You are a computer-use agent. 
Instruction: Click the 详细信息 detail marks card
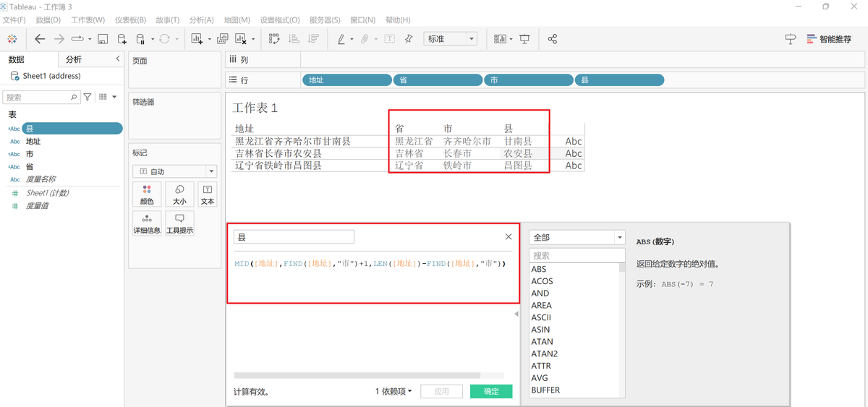pyautogui.click(x=147, y=224)
